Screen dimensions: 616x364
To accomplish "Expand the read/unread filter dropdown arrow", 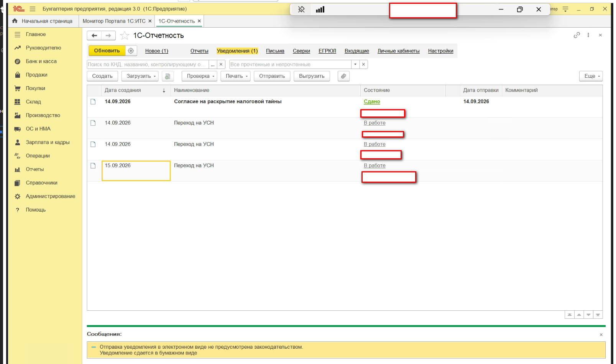I will 355,64.
